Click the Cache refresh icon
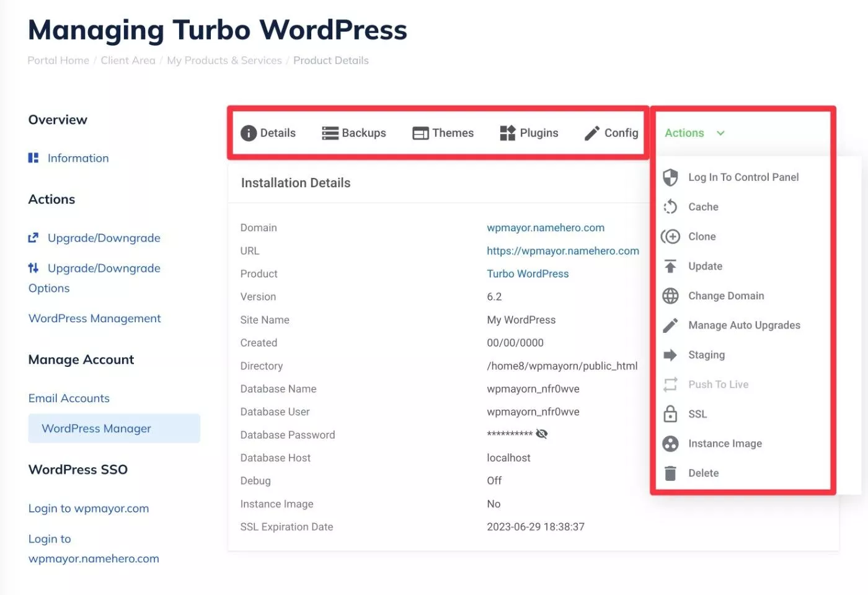Image resolution: width=868 pixels, height=595 pixels. 670,207
